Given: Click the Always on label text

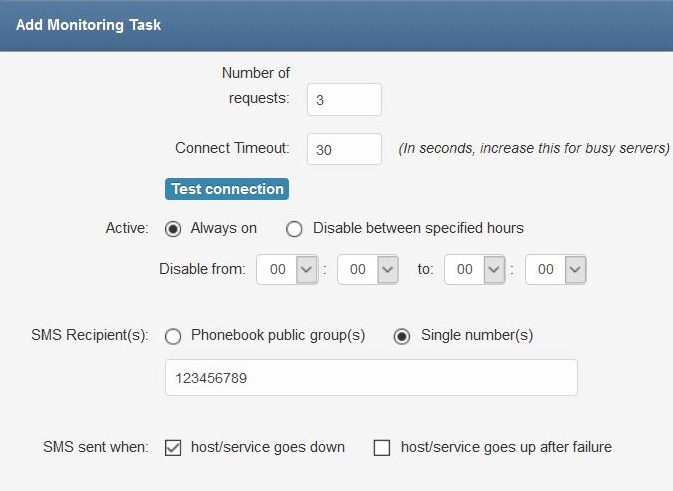Looking at the screenshot, I should tap(224, 228).
